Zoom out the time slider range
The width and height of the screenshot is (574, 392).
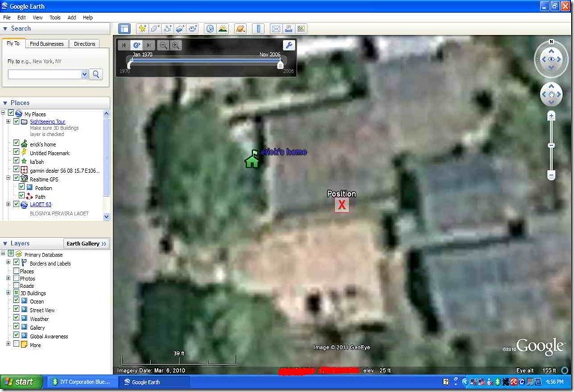pos(163,45)
